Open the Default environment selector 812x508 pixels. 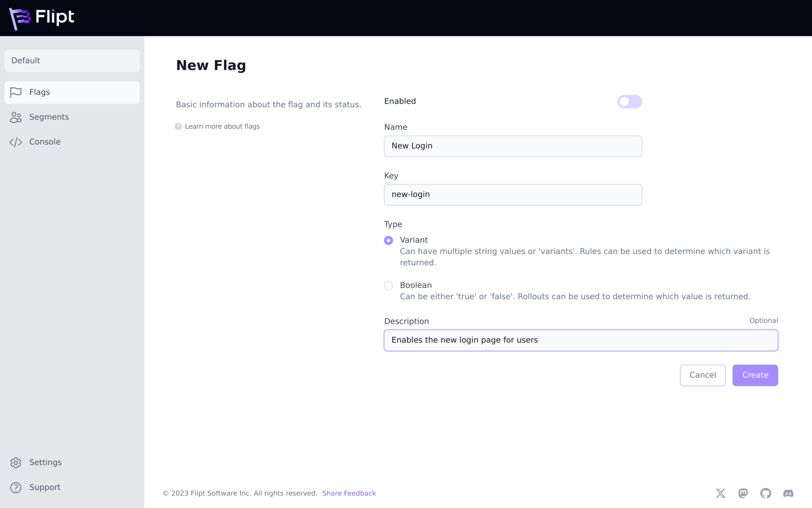click(72, 61)
